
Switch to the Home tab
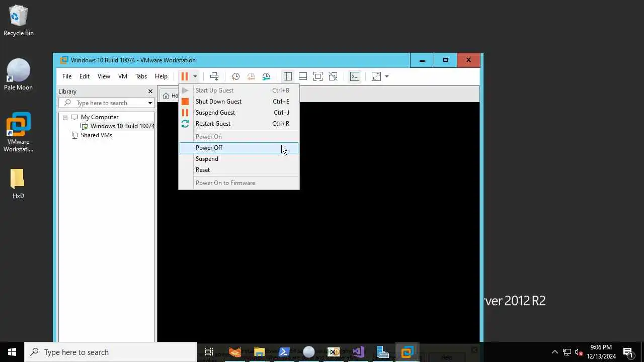coord(170,96)
